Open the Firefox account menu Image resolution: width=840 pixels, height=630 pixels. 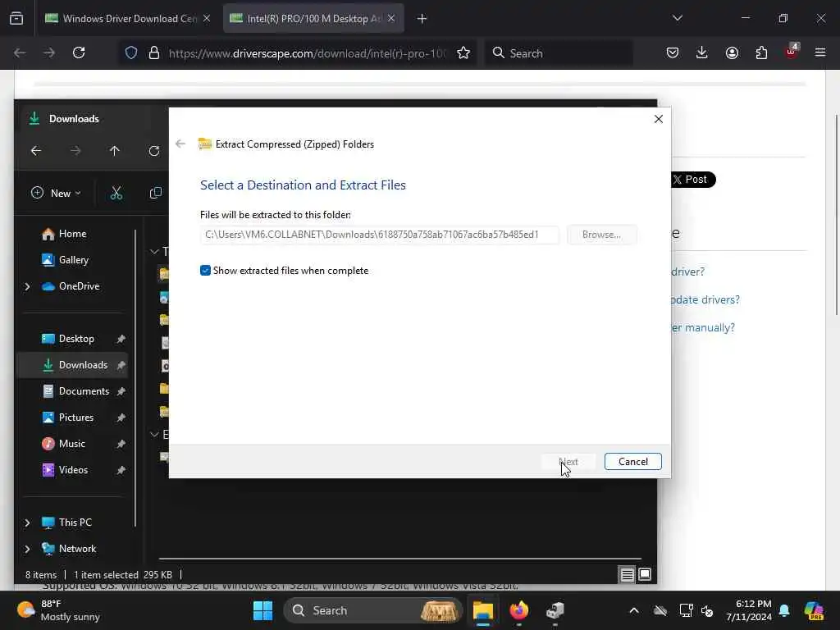(732, 52)
